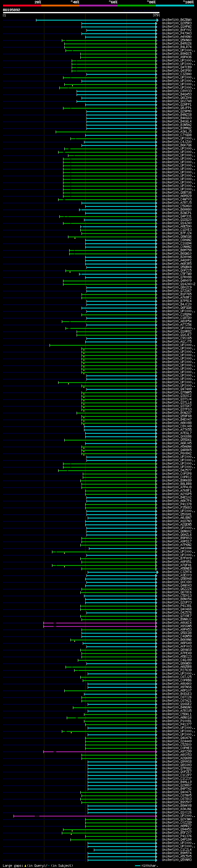This screenshot has width=197, height=868.
Task: Click the white query sequence bar
Action: pyautogui.click(x=81, y=13)
